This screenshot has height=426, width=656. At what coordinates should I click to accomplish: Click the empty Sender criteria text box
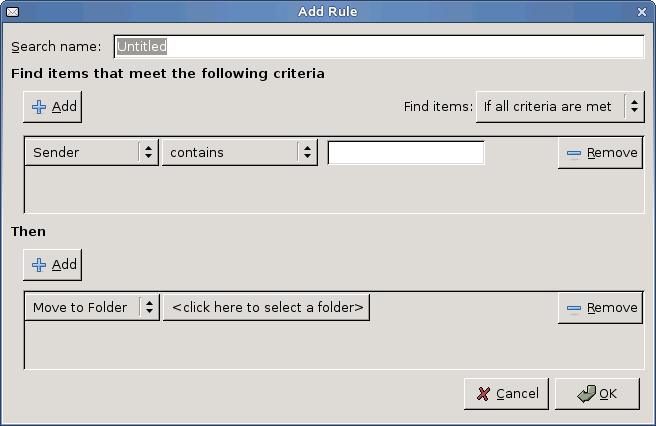[x=406, y=153]
